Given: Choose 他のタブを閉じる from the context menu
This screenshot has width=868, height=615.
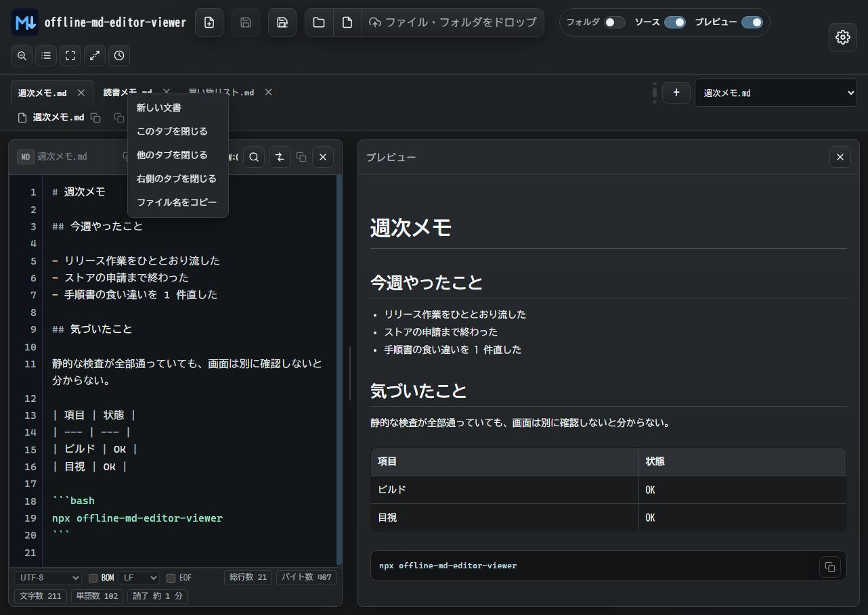Looking at the screenshot, I should pos(178,155).
